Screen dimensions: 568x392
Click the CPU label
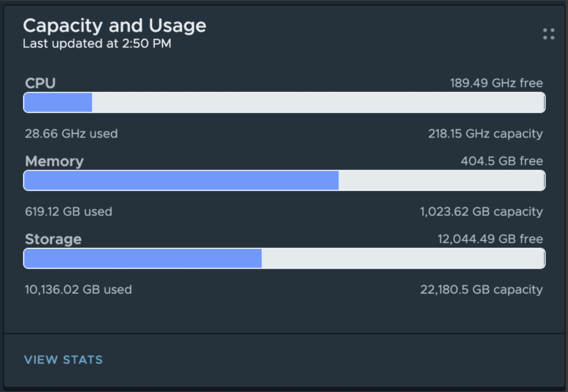click(40, 84)
